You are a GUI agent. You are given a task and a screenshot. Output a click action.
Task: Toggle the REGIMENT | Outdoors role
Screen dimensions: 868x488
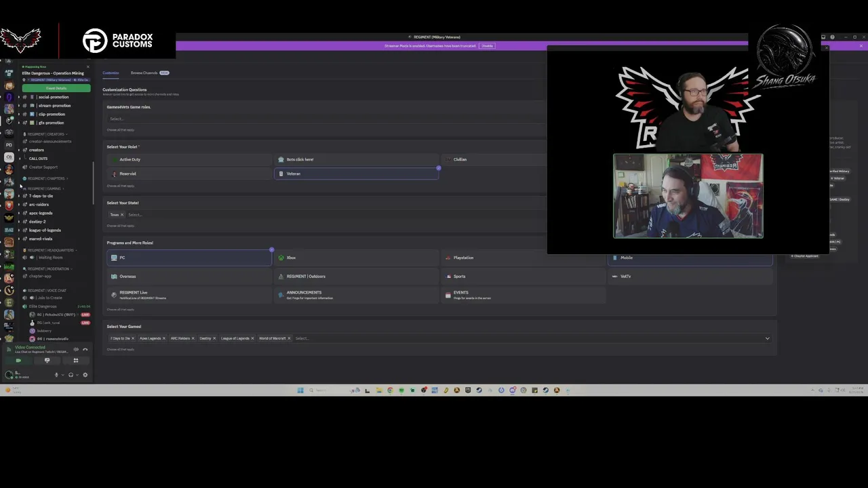point(357,277)
